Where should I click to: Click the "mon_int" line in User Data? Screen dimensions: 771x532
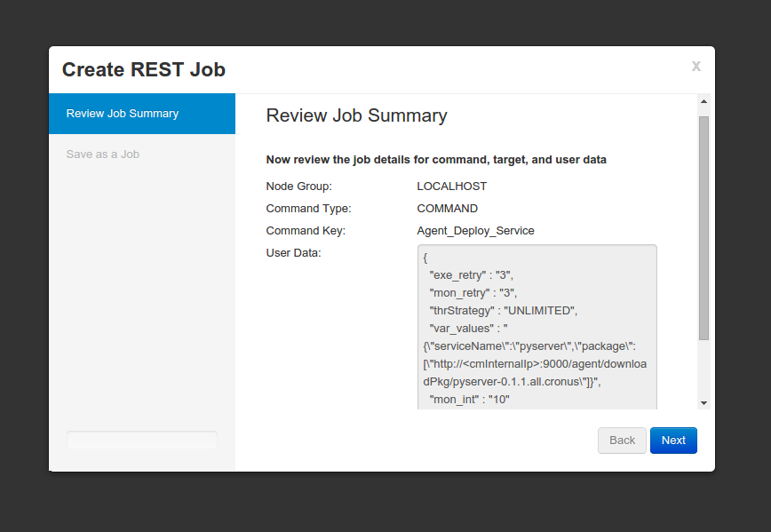click(469, 400)
